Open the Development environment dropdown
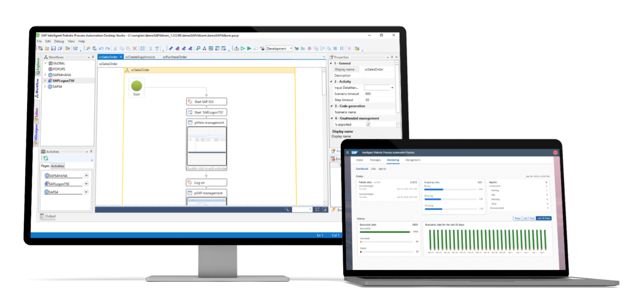Screen dimensions: 644x298 (290, 48)
